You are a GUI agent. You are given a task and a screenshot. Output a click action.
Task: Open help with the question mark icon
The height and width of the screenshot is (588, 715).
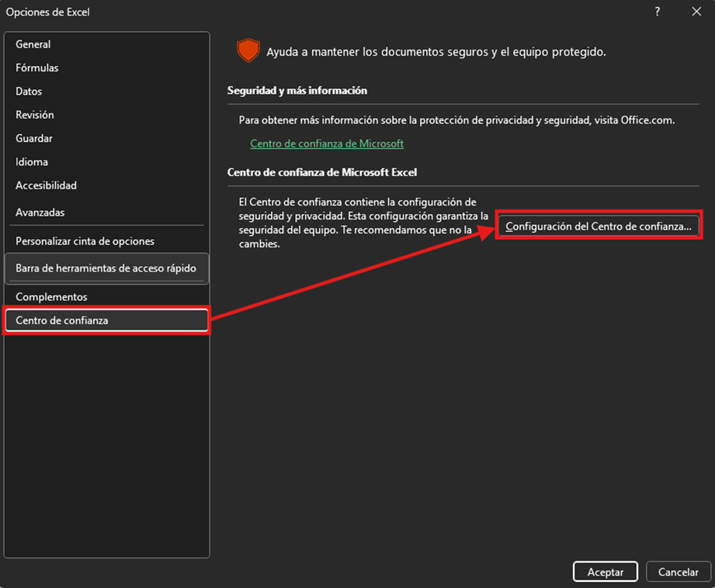[x=658, y=12]
